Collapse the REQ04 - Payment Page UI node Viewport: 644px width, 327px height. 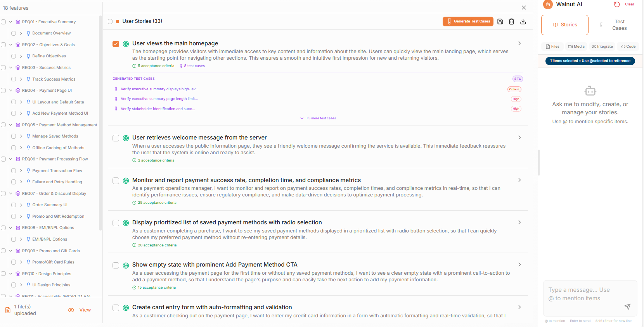pyautogui.click(x=10, y=91)
